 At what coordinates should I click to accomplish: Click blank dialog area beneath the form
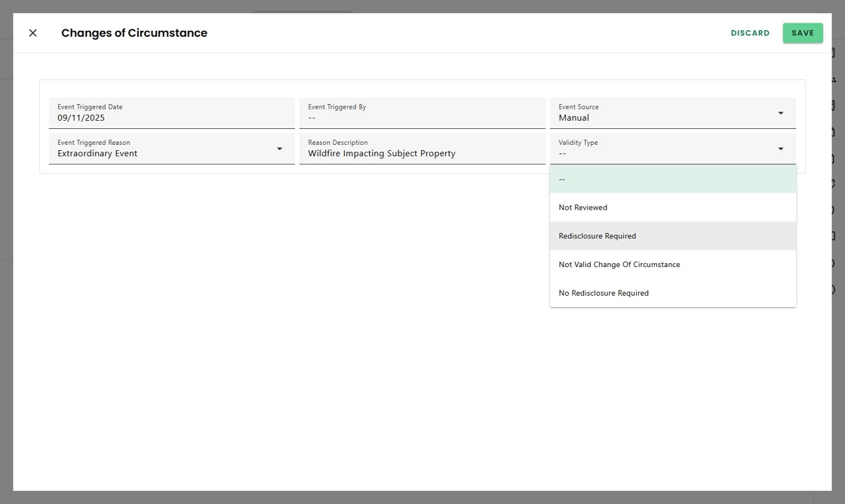[302, 340]
